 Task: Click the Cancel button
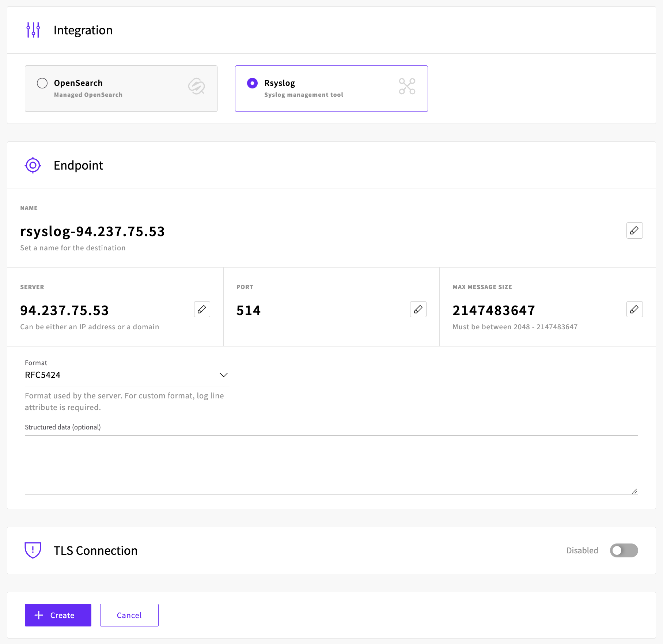pyautogui.click(x=129, y=615)
